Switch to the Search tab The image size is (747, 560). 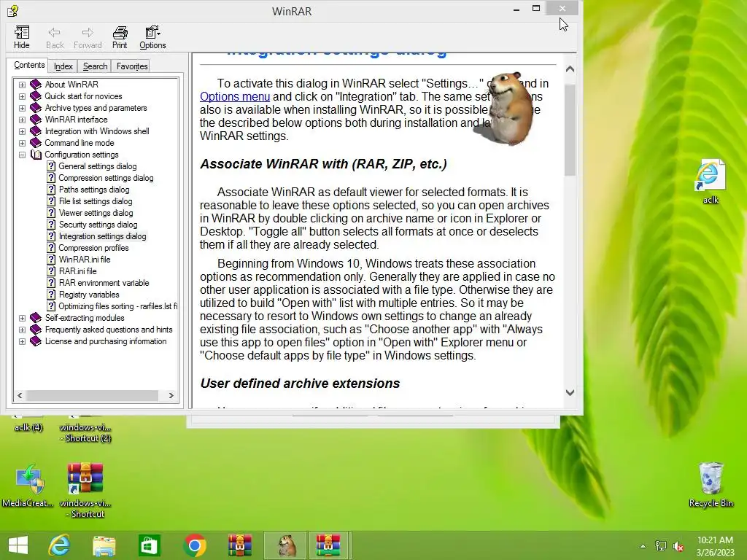(x=95, y=66)
